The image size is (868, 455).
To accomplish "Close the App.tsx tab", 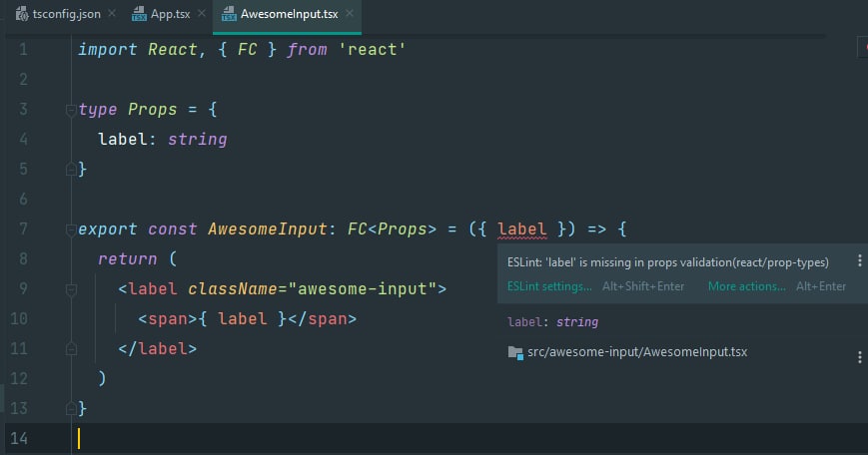I will (202, 13).
